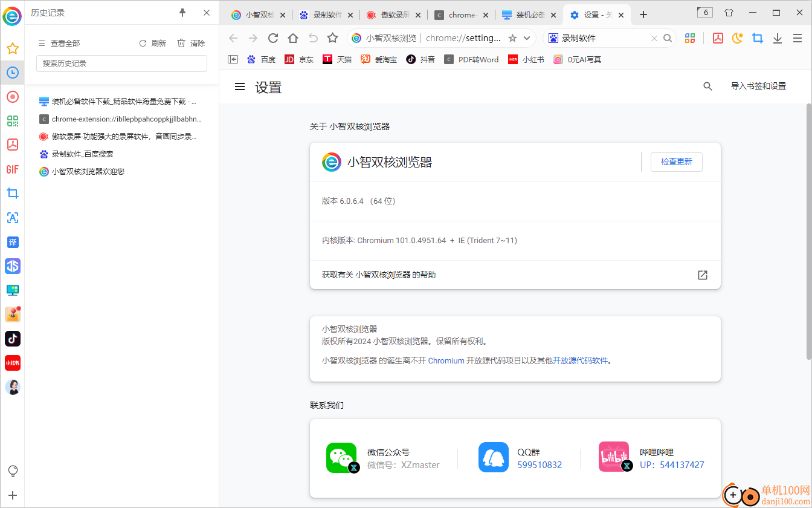Viewport: 812px width, 508px height.
Task: Open the PDF转Word bookmark
Action: click(x=472, y=59)
